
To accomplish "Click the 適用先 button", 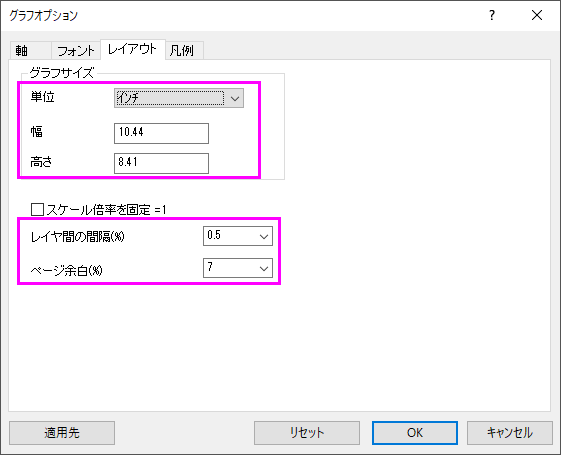I will click(x=62, y=433).
